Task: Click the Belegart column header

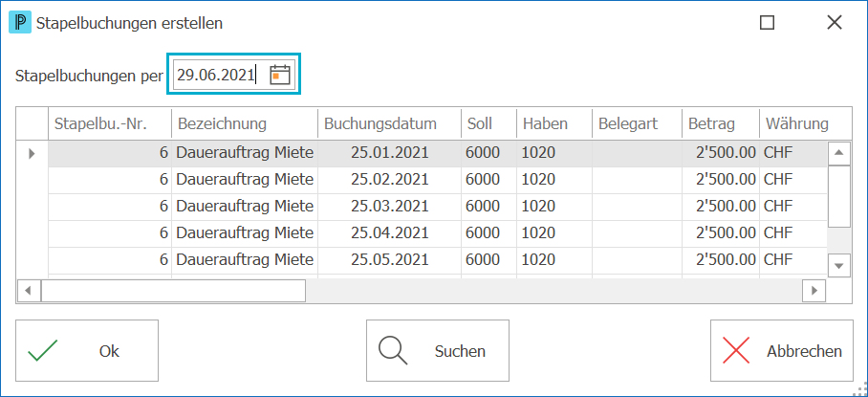Action: point(638,123)
